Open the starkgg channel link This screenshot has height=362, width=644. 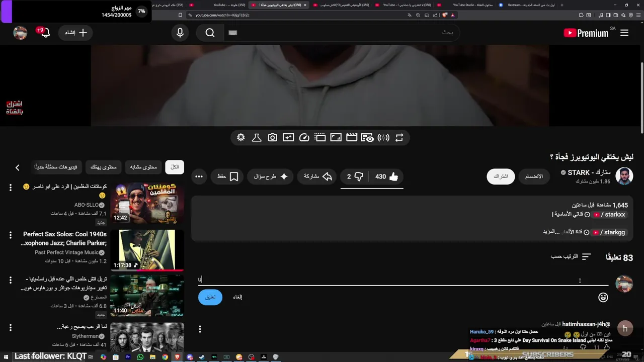609,232
